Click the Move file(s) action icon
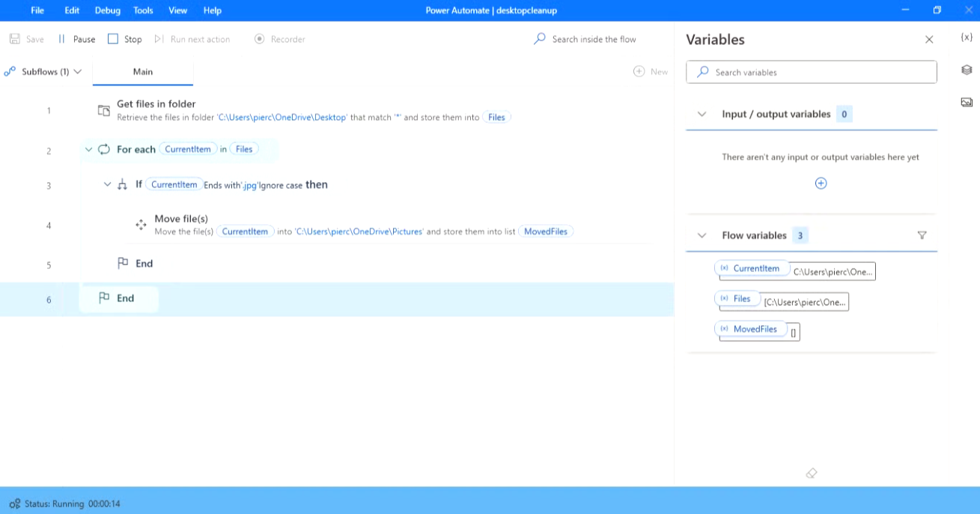This screenshot has height=514, width=980. [x=140, y=225]
